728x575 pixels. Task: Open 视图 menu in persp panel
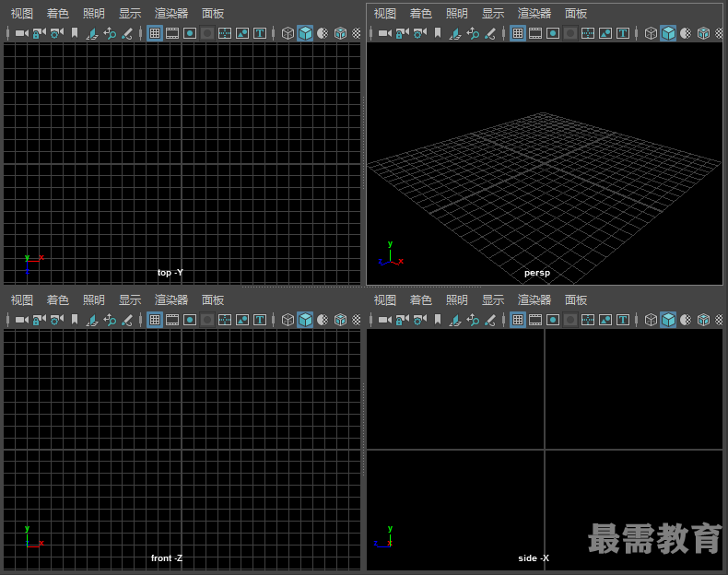point(385,14)
